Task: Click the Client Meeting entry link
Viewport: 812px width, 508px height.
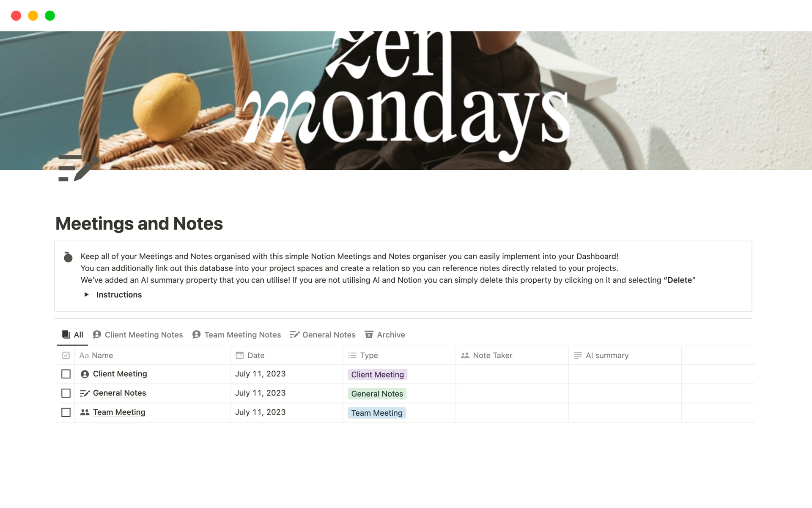Action: coord(120,373)
